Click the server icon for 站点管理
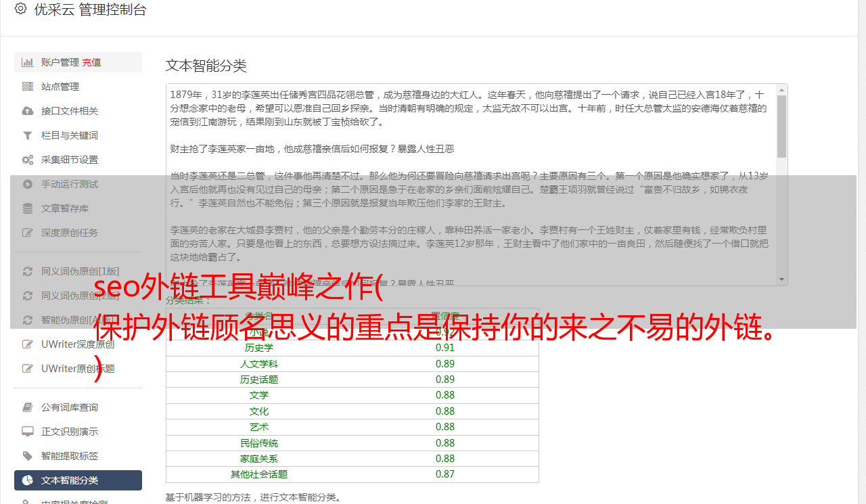The image size is (866, 504). pyautogui.click(x=28, y=87)
